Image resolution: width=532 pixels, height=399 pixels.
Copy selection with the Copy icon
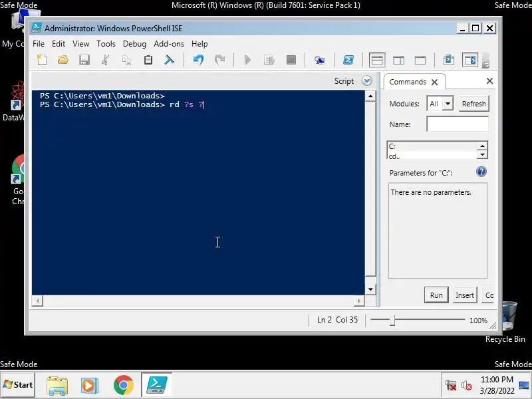[x=127, y=60]
